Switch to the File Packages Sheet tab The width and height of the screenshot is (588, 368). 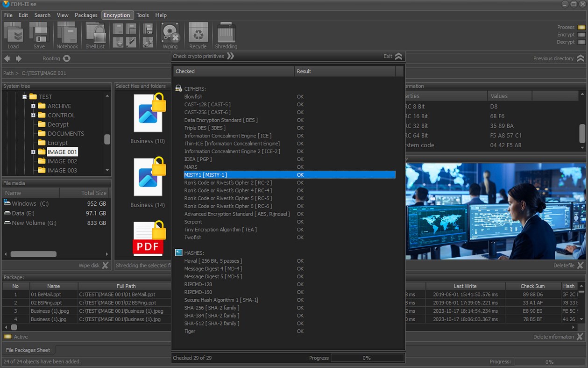point(28,349)
